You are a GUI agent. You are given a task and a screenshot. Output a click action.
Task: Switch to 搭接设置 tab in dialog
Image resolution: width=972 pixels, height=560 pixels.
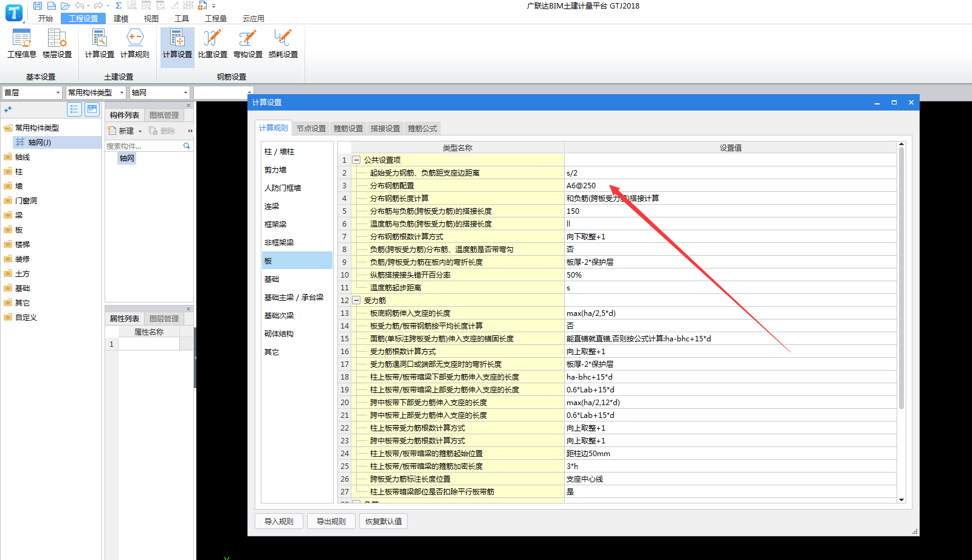click(385, 128)
